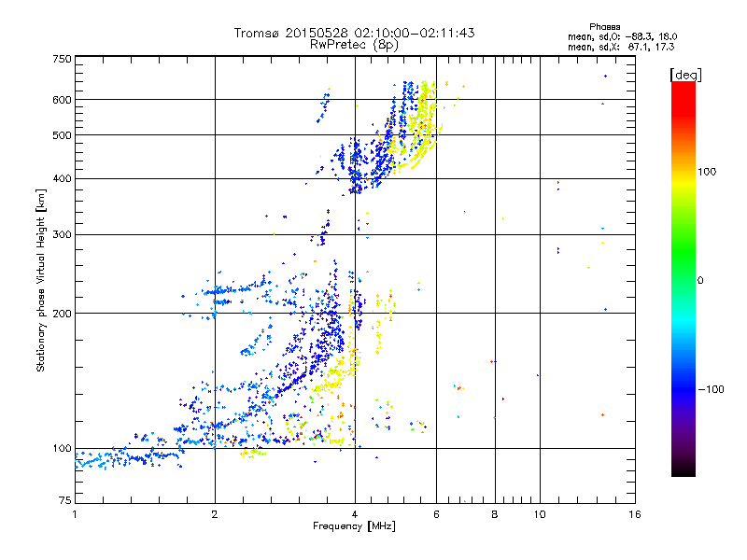The width and height of the screenshot is (747, 560).
Task: Click the x-axis '6' tick label
Action: click(x=436, y=514)
